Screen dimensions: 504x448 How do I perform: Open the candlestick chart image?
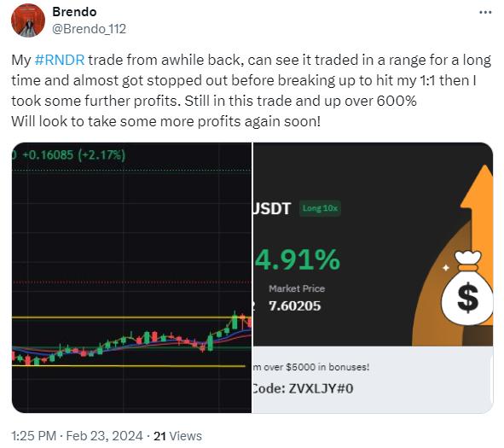click(x=131, y=277)
